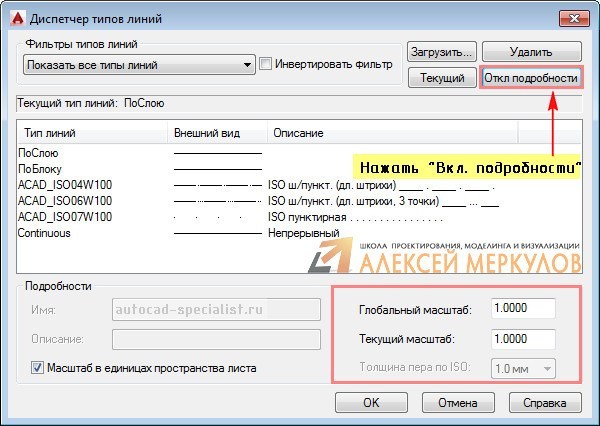Close the linetype manager dialog

point(572,14)
